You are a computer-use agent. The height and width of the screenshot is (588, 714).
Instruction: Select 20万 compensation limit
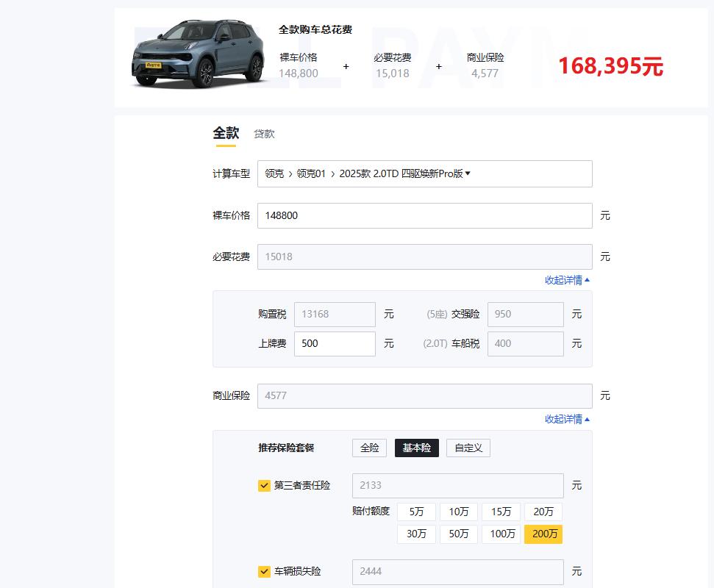point(543,512)
